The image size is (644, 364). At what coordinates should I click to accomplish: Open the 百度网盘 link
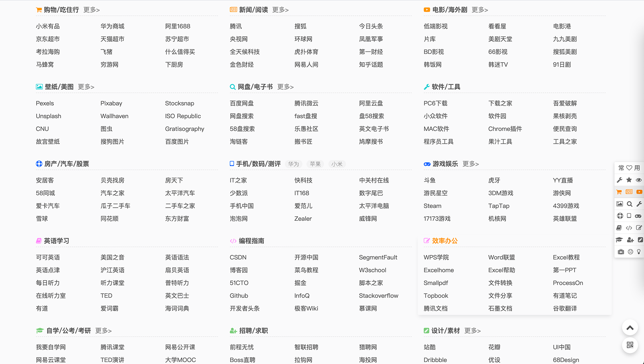tap(242, 103)
